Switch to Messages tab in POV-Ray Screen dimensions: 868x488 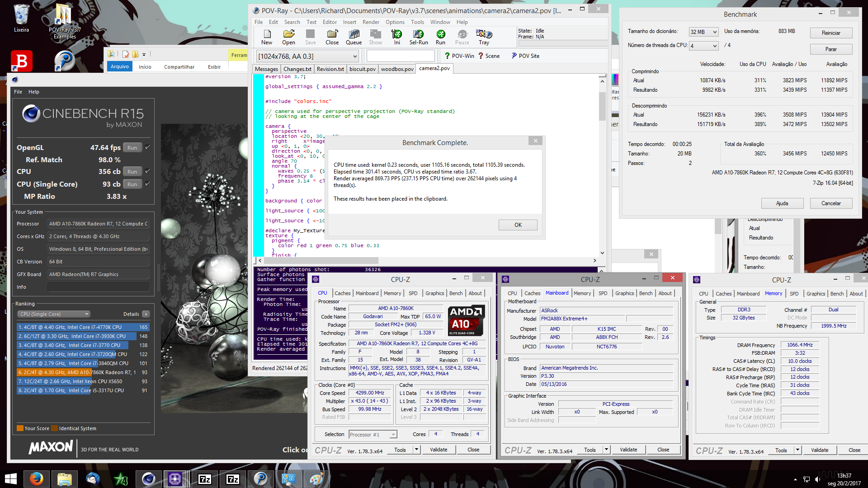pos(266,69)
